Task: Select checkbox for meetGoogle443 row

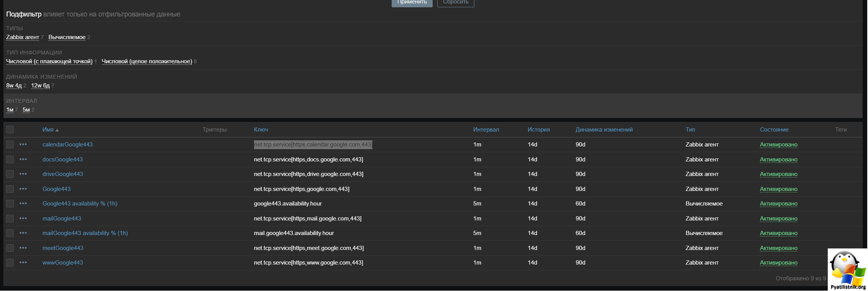Action: (10, 248)
